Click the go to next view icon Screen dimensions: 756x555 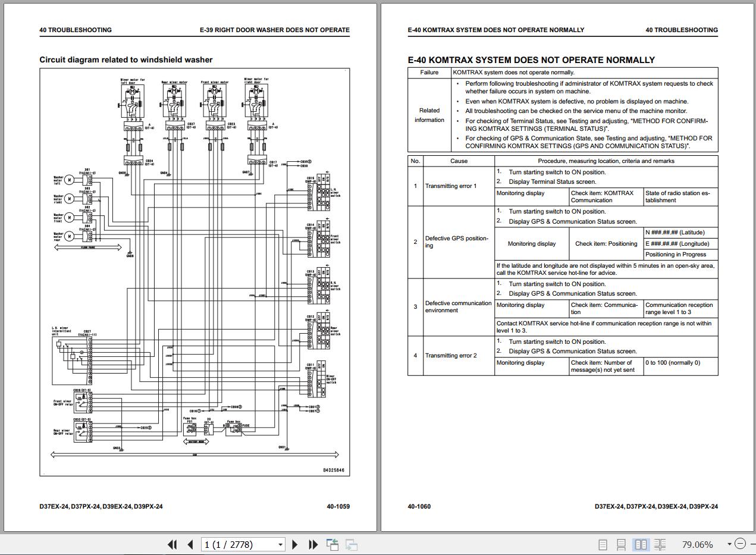[x=352, y=544]
